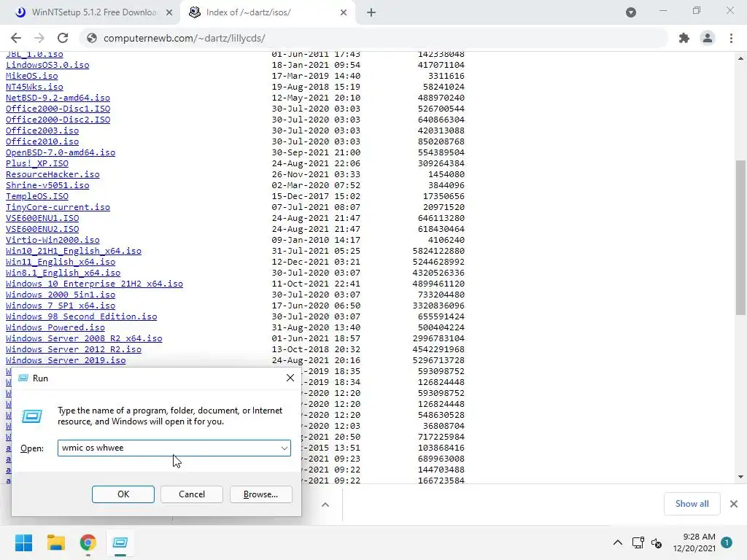Viewport: 747px width, 560px height.
Task: Download TempleOS.ISO
Action: click(37, 196)
